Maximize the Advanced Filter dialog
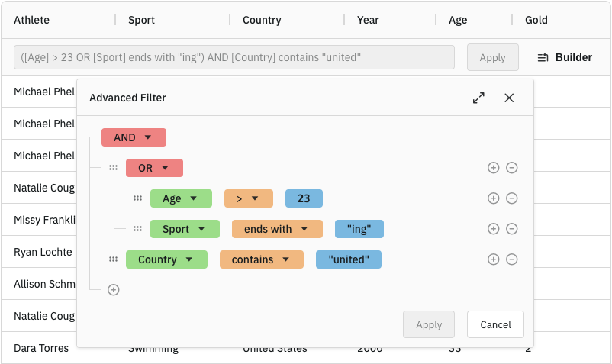Screen dimensions: 612x364 pyautogui.click(x=478, y=98)
